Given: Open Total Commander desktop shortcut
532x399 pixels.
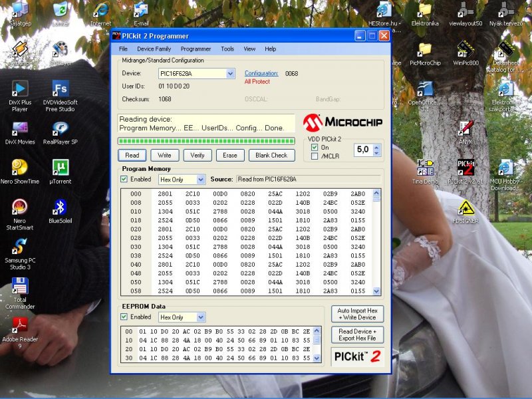Looking at the screenshot, I should click(x=20, y=293).
